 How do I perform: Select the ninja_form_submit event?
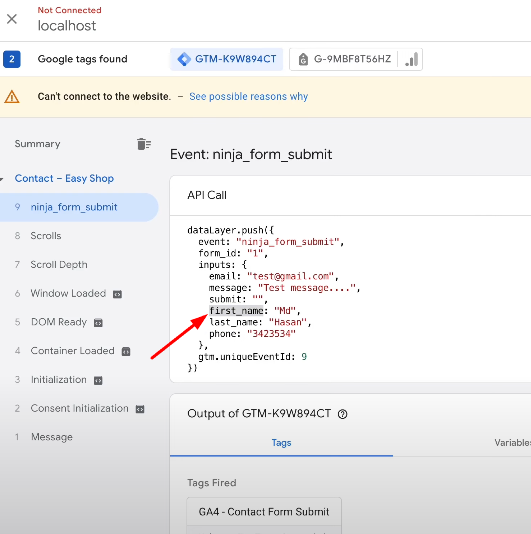coord(79,207)
